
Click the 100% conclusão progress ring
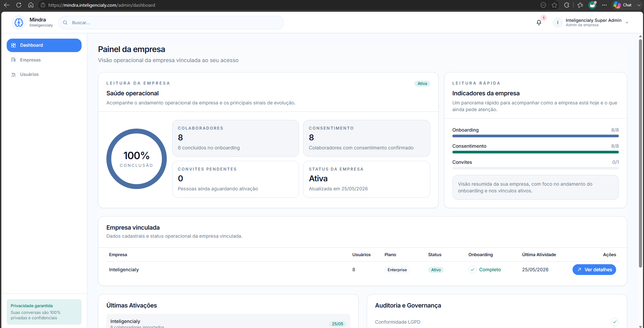(x=137, y=159)
